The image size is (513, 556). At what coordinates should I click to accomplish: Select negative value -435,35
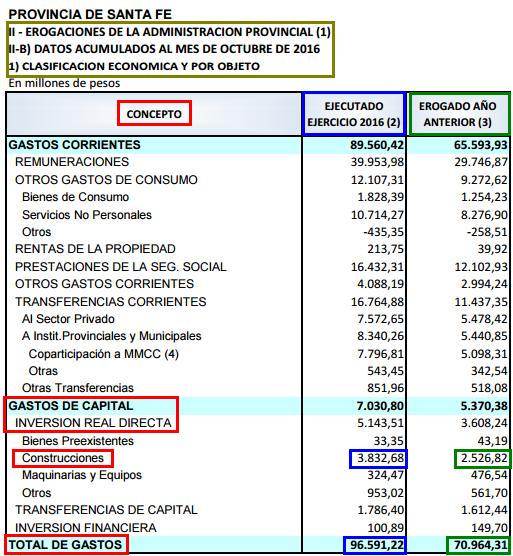tap(384, 232)
